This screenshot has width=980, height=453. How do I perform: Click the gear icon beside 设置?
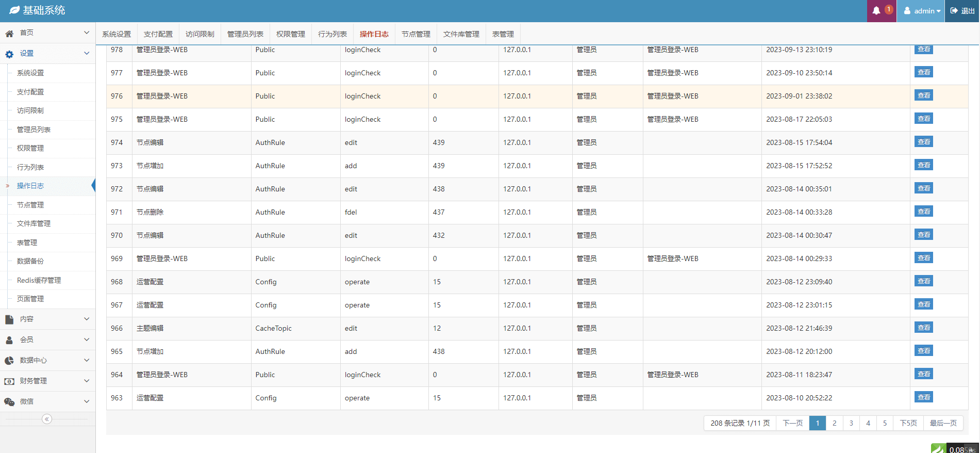[x=9, y=54]
